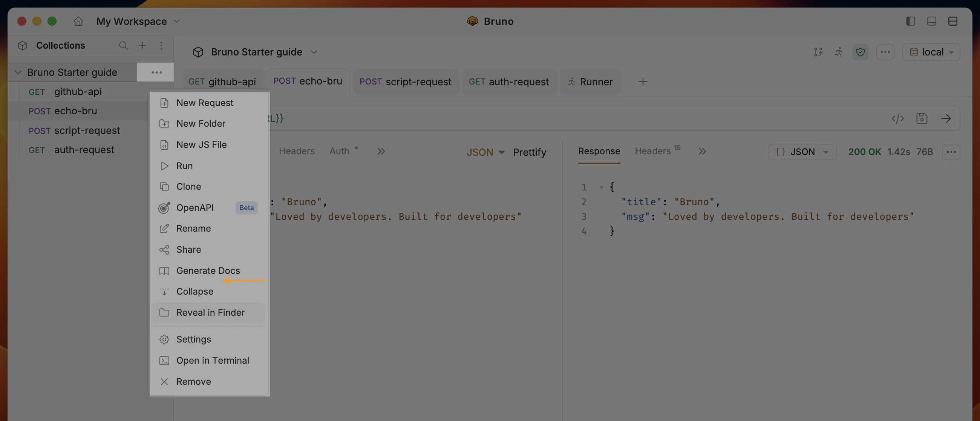Click the green shield icon
Screen dimensions: 980x421
click(860, 52)
